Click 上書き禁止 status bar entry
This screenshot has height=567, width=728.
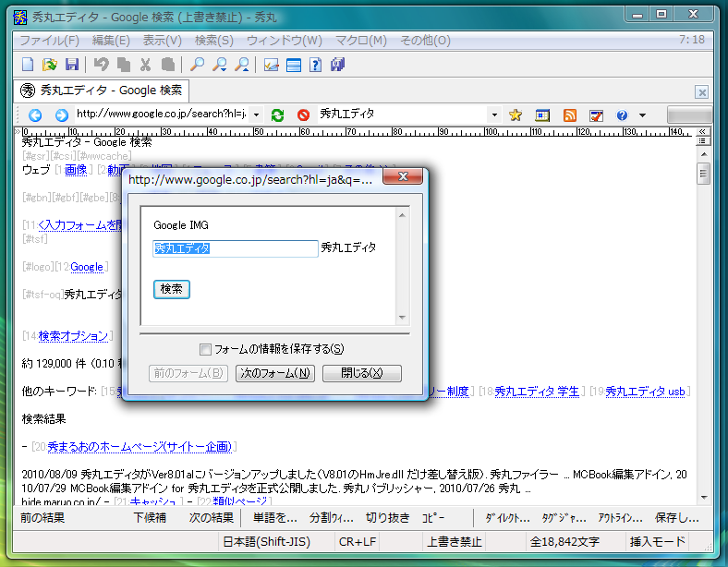[454, 542]
